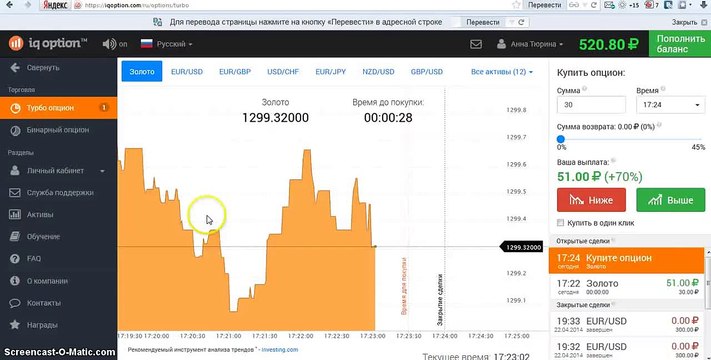Open the 17:22 Золото deal row

[627, 287]
